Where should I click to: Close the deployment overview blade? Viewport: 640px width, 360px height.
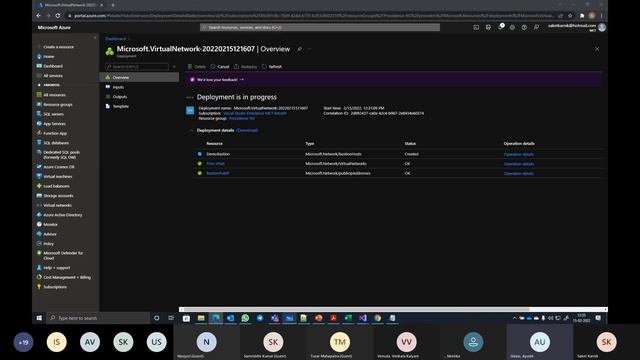click(597, 49)
